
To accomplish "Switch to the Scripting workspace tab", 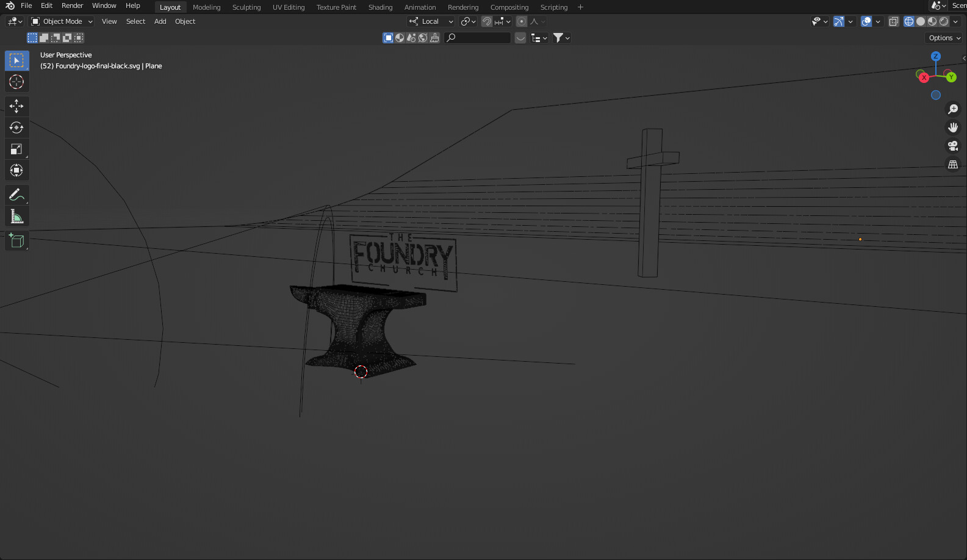I will (x=554, y=7).
